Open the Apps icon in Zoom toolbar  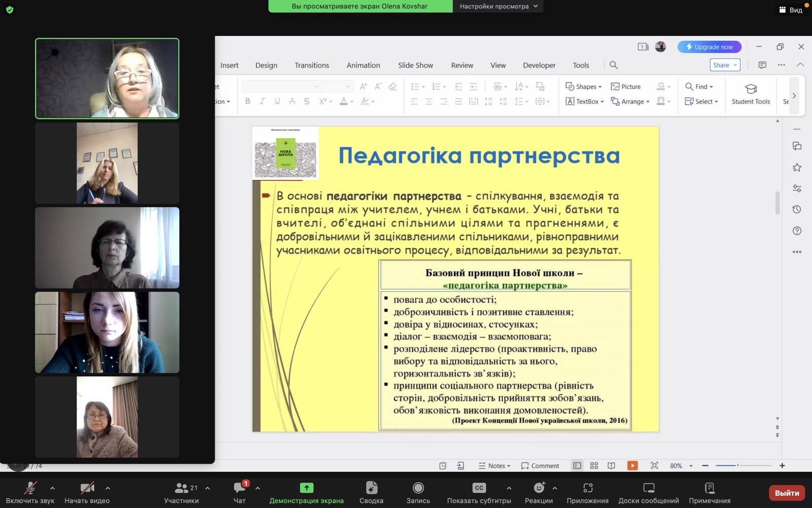coord(587,488)
